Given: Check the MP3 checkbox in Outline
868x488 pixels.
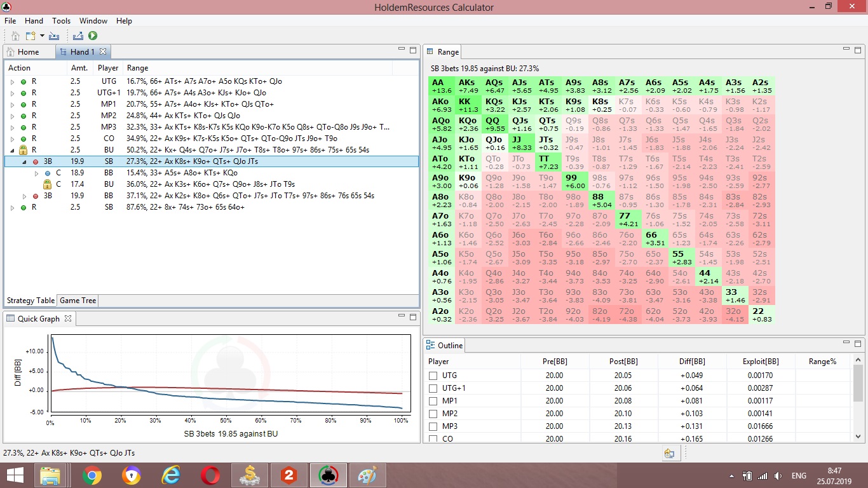Looking at the screenshot, I should coord(433,426).
